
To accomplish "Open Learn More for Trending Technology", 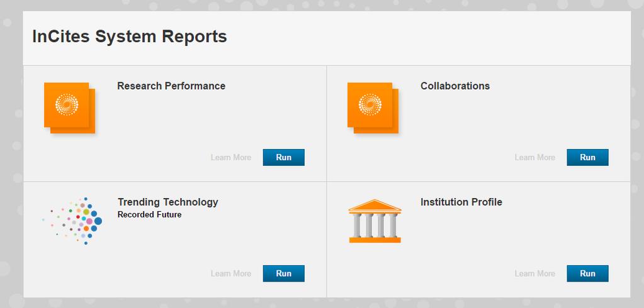I will click(231, 273).
